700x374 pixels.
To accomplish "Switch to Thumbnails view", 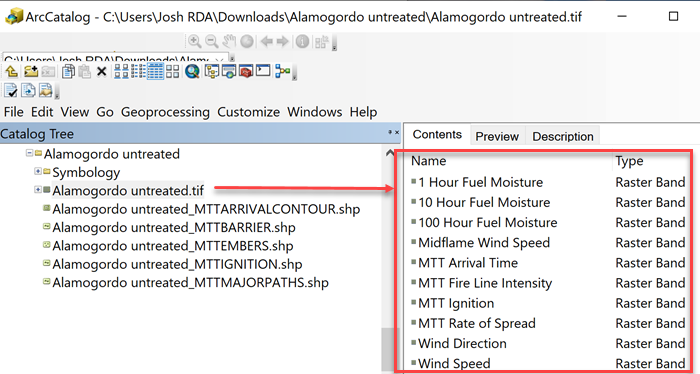I will [172, 71].
